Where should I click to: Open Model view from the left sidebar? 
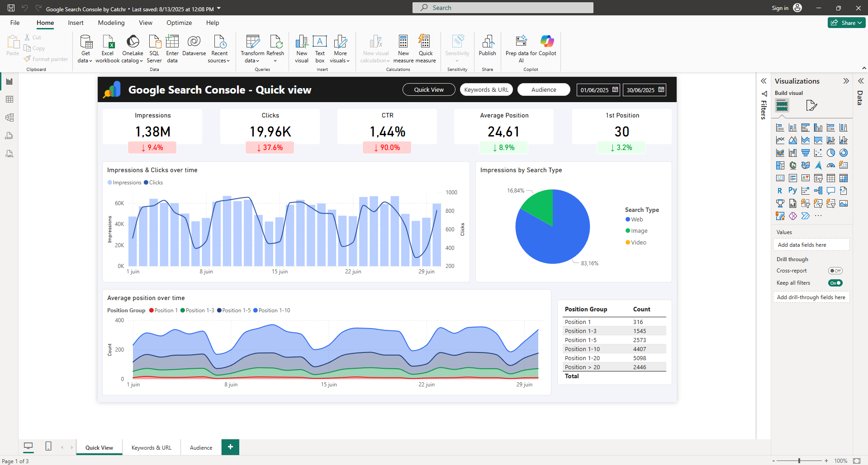coord(9,117)
